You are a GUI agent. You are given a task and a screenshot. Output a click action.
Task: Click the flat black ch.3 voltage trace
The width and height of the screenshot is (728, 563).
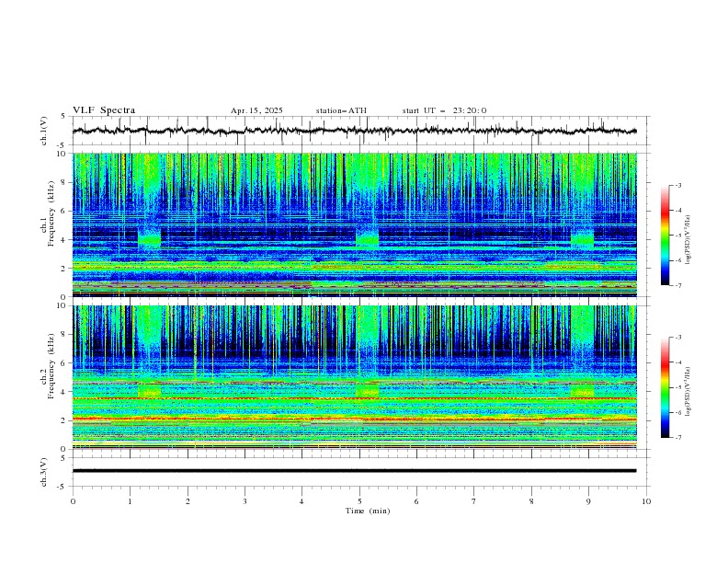pos(354,471)
